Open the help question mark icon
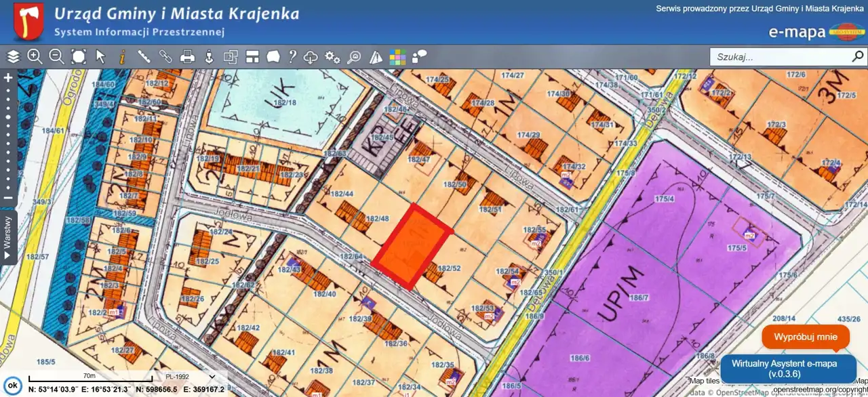This screenshot has width=868, height=397. tap(293, 57)
